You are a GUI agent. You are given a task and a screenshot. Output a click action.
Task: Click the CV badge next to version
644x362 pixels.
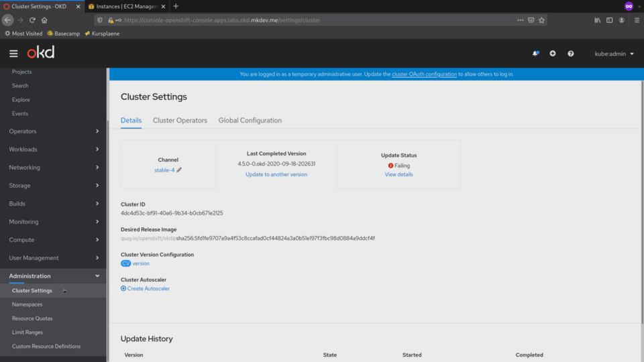tap(125, 263)
